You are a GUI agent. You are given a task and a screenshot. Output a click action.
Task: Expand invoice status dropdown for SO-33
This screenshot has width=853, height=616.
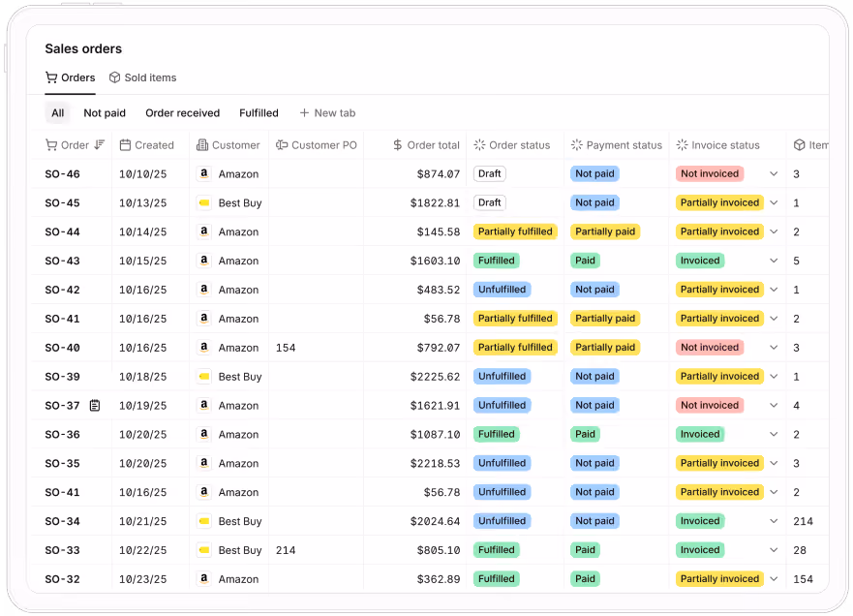click(x=774, y=549)
